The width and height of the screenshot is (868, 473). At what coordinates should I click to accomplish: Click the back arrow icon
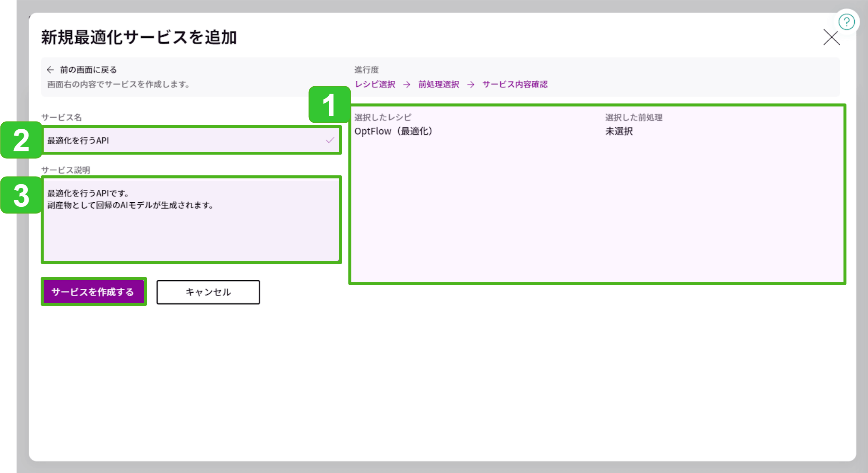tap(50, 69)
